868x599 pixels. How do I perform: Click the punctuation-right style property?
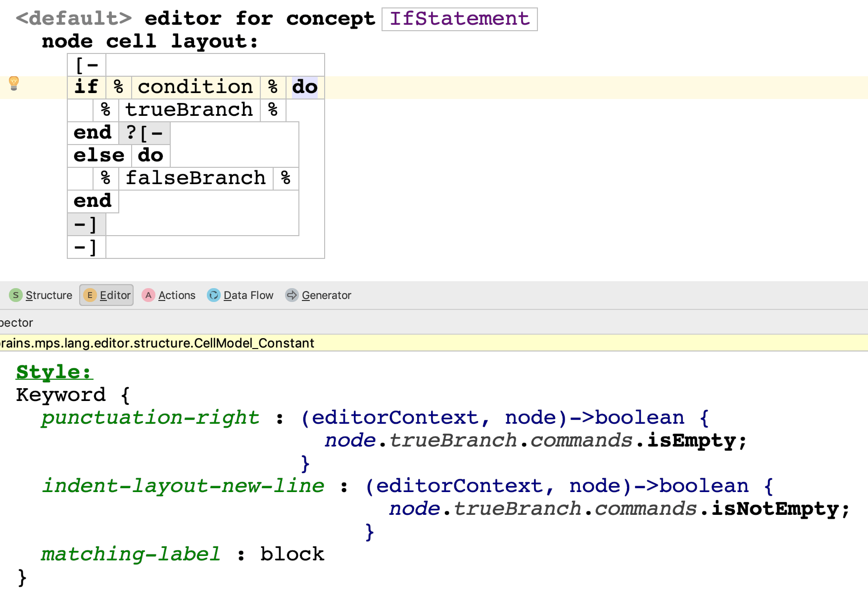pos(150,418)
